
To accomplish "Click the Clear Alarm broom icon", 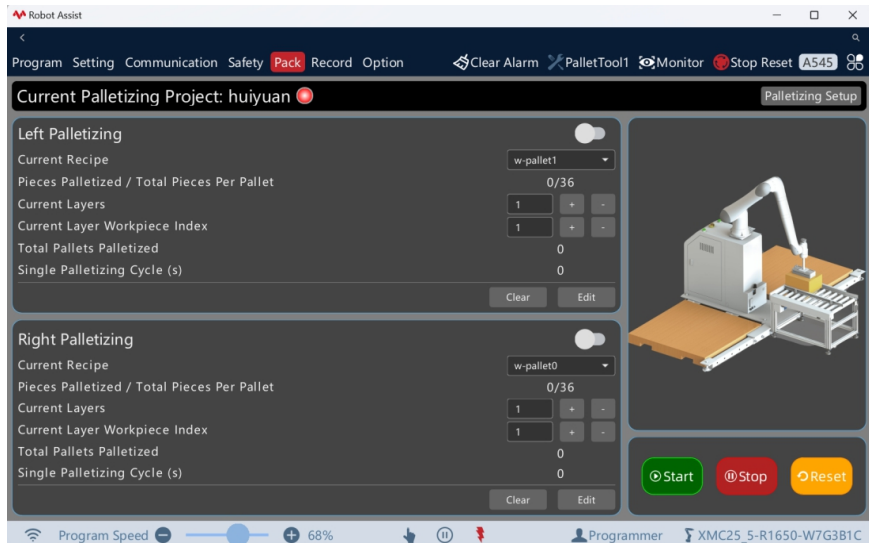I will coord(461,63).
